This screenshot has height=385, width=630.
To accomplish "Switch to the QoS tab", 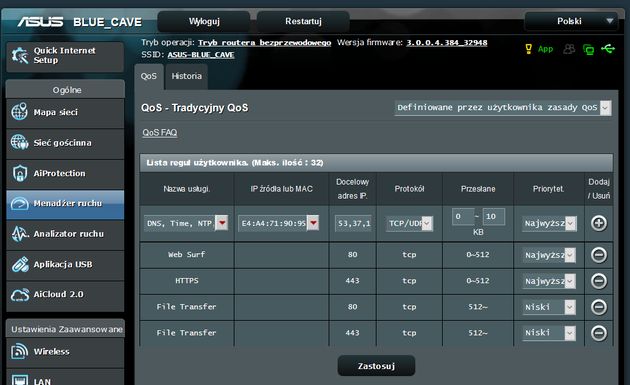I will point(149,76).
